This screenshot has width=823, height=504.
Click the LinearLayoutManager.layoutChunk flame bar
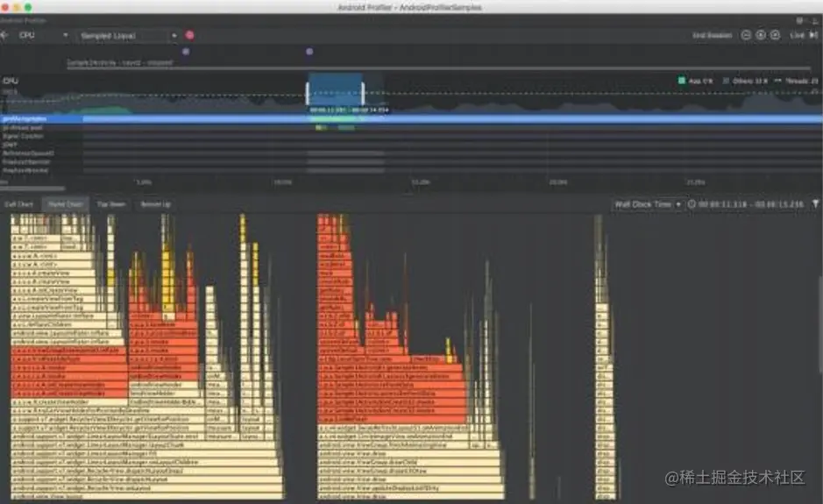click(144, 445)
